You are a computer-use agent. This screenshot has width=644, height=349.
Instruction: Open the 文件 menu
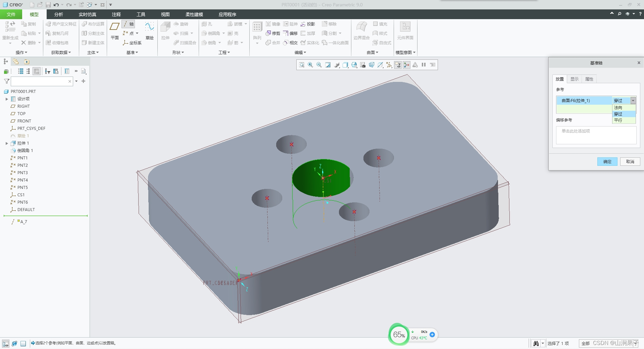point(11,14)
